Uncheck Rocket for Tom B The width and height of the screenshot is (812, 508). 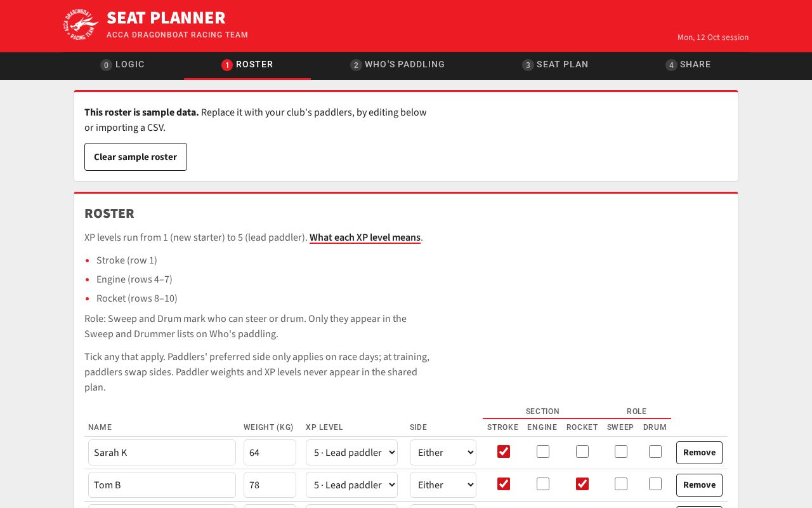pos(582,484)
